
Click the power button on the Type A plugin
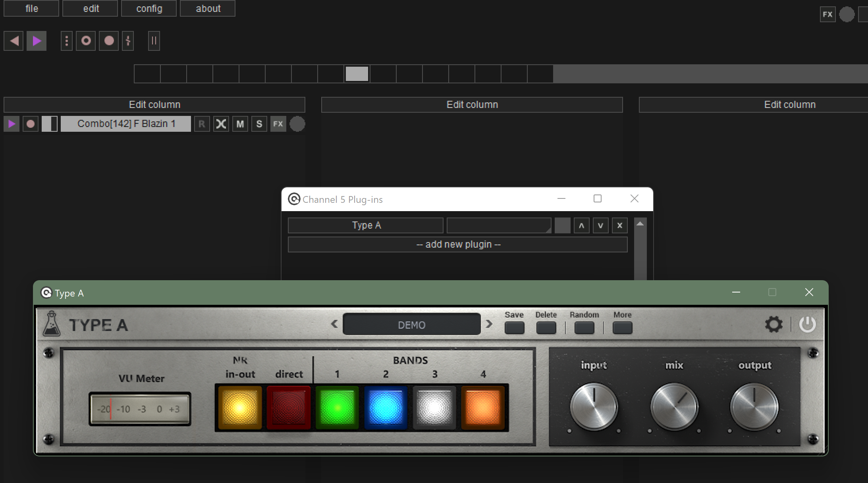click(808, 324)
